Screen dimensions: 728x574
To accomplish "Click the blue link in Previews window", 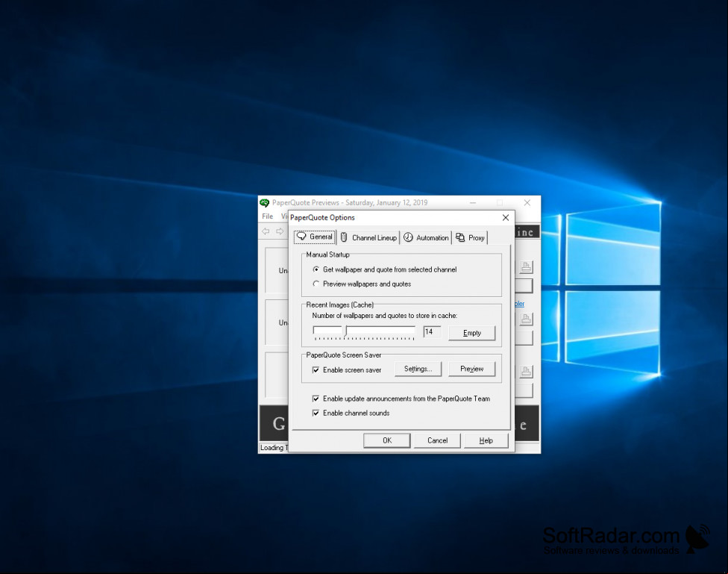I will click(x=520, y=304).
